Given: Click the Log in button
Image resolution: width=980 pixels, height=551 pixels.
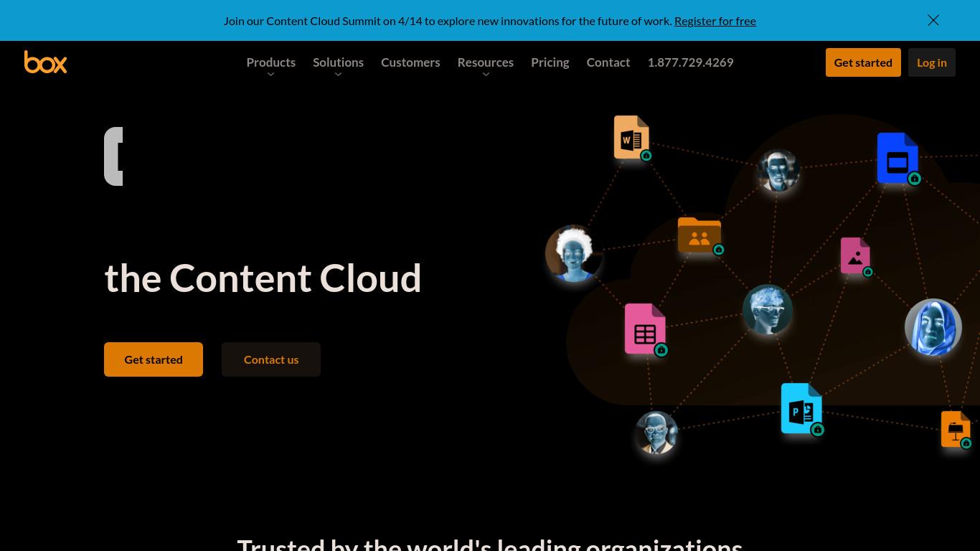Looking at the screenshot, I should point(932,62).
